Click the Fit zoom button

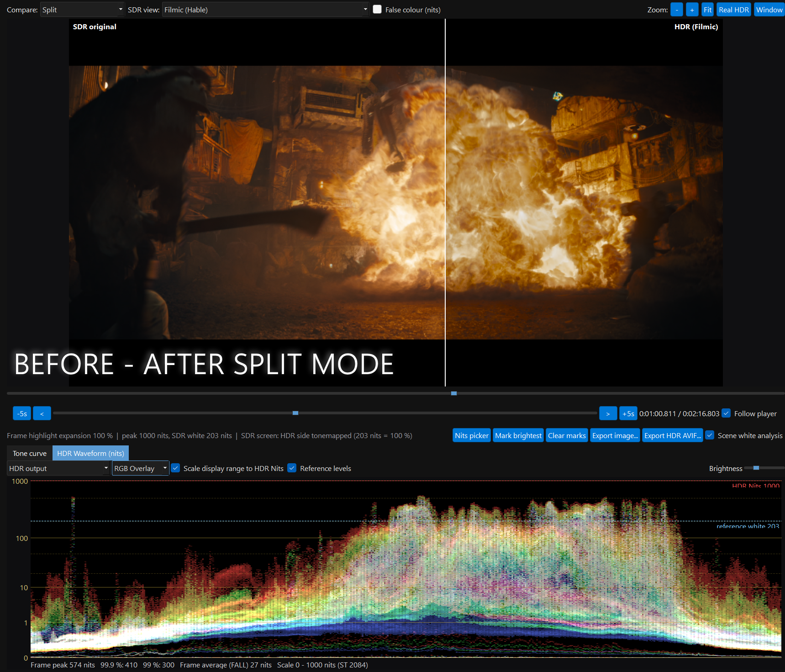tap(707, 10)
